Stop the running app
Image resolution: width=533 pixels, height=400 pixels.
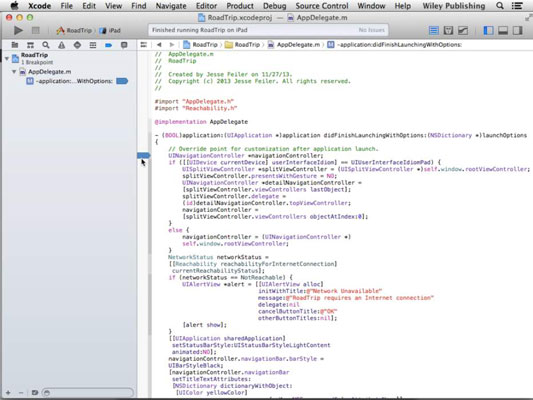coord(35,31)
